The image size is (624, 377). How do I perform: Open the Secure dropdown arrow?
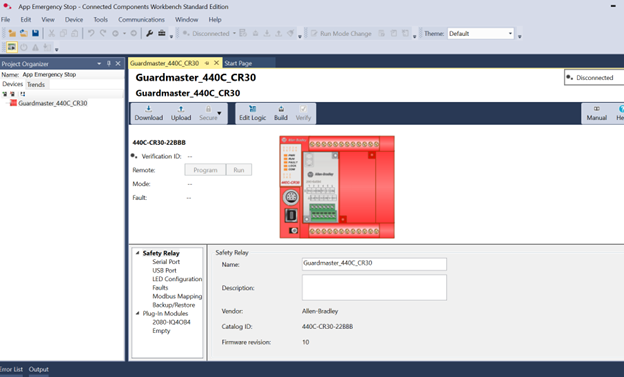[219, 113]
